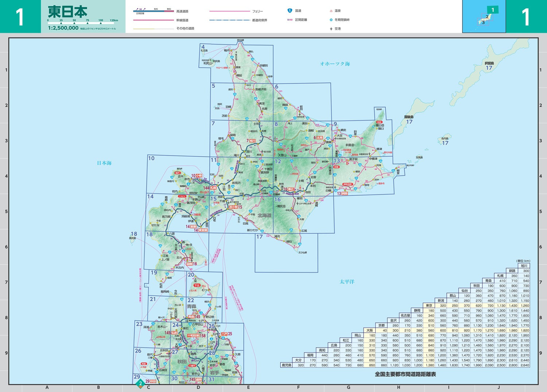
Task: Click the 冬期閉鎖峠 winter-closed pass legend icon
Action: [331, 20]
